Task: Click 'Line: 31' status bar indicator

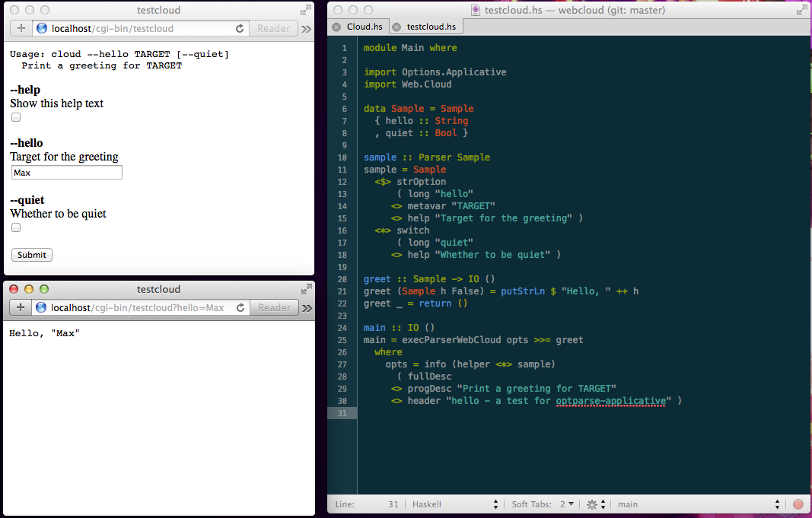Action: click(x=367, y=504)
